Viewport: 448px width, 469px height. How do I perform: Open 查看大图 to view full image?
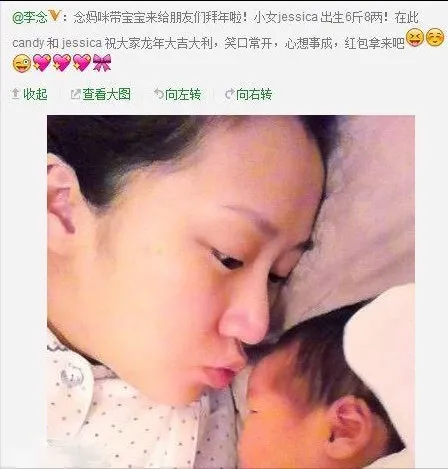tap(107, 94)
